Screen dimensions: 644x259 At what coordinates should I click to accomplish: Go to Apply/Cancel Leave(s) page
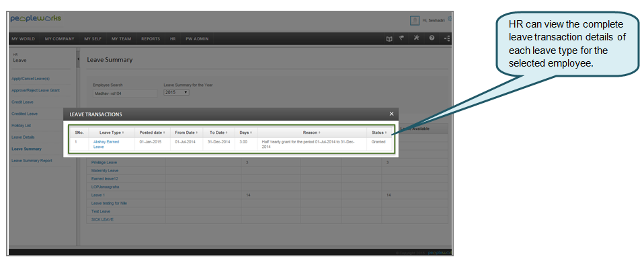tap(31, 79)
